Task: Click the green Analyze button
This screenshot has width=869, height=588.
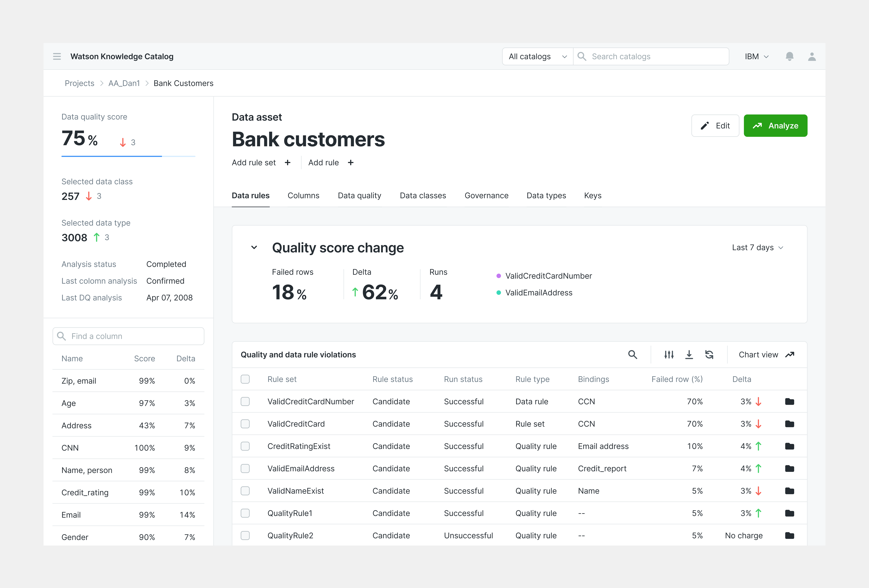Action: pyautogui.click(x=775, y=126)
